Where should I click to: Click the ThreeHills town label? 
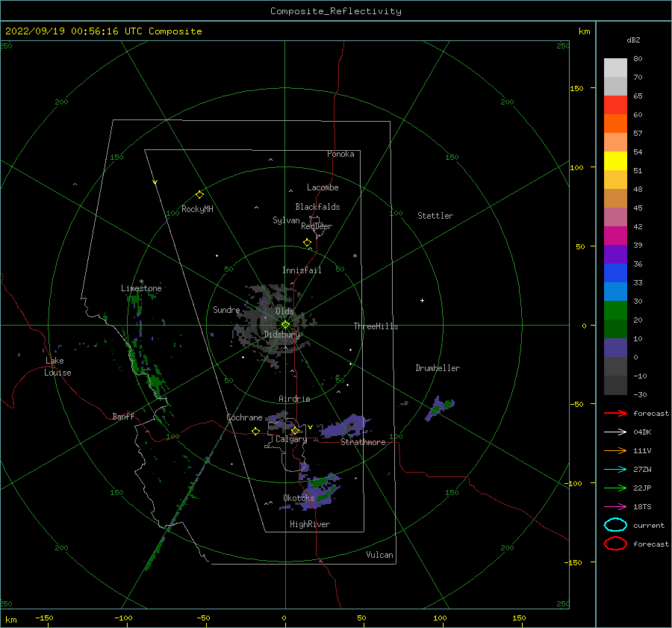click(x=376, y=326)
